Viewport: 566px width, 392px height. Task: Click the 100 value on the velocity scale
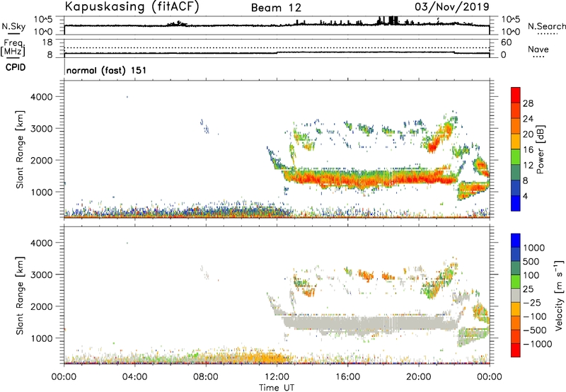[531, 275]
